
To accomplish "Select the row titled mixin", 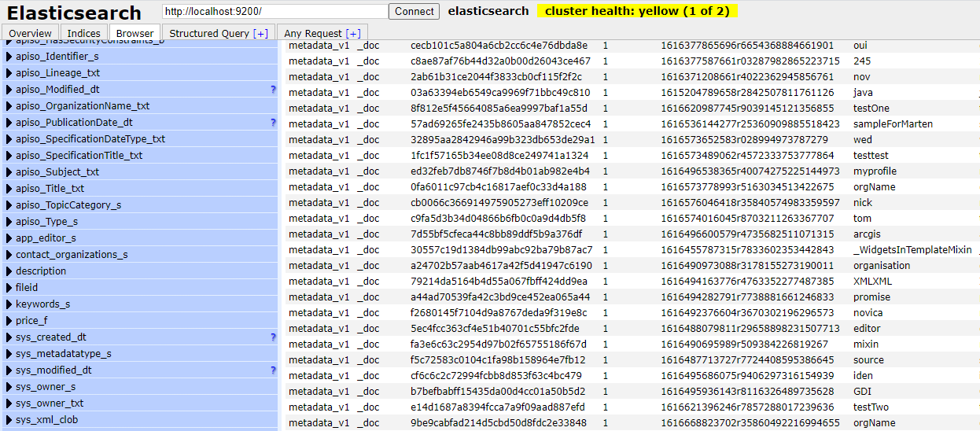I will point(632,344).
